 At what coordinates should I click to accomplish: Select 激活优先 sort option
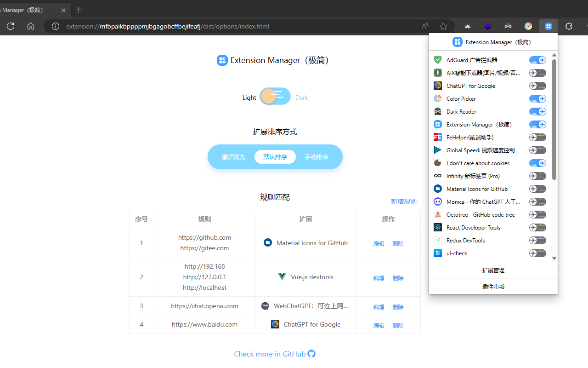pyautogui.click(x=233, y=157)
